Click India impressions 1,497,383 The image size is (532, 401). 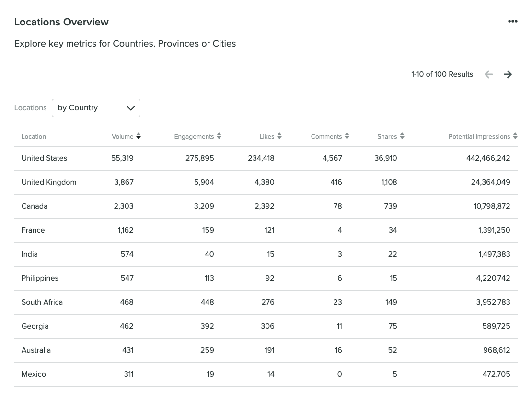click(x=494, y=254)
